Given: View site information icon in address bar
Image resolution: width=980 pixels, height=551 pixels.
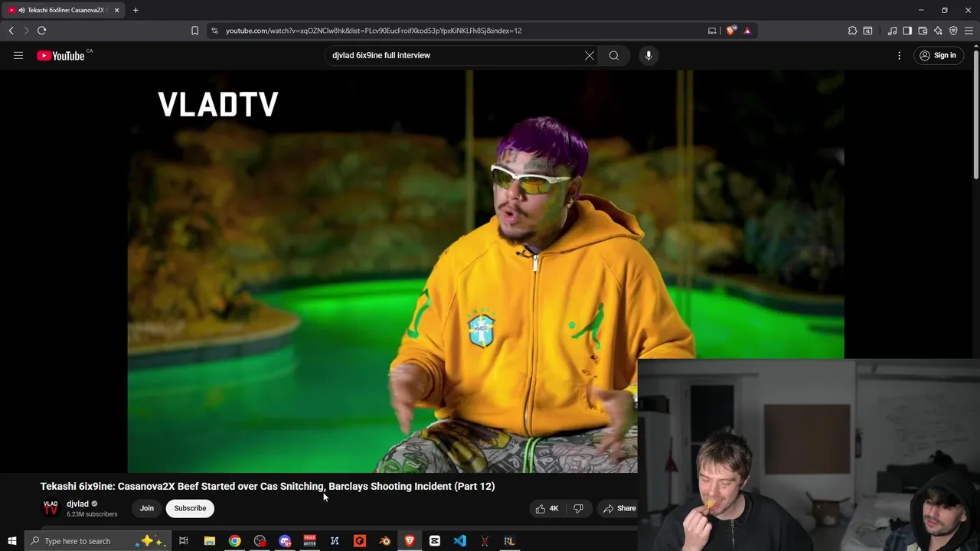Looking at the screenshot, I should click(x=214, y=31).
